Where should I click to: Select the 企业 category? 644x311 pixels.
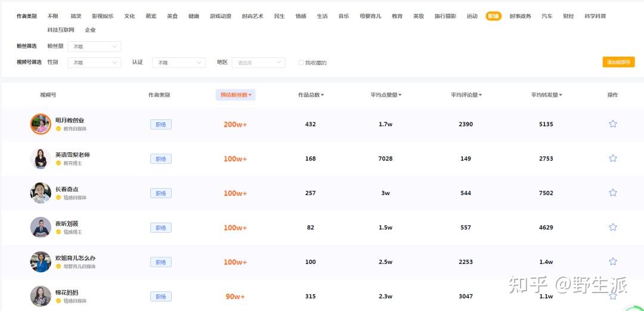click(91, 30)
